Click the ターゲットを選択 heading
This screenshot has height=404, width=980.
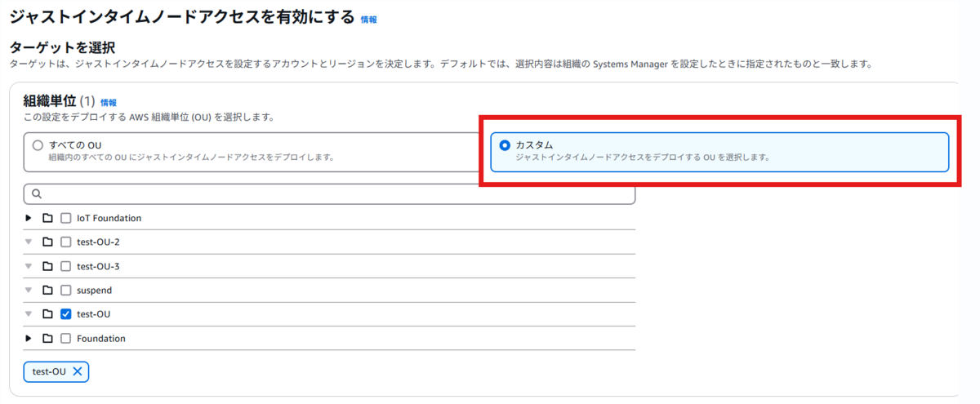[x=62, y=47]
